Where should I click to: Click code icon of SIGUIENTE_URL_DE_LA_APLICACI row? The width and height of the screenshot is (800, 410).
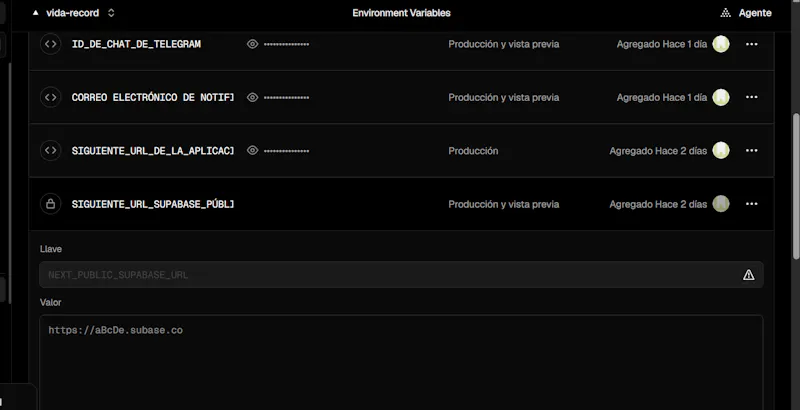51,150
